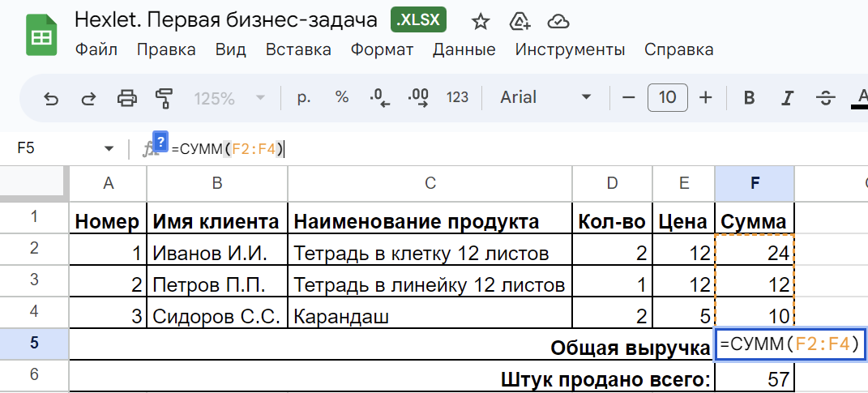
Task: Format as currency in rubles
Action: point(304,99)
